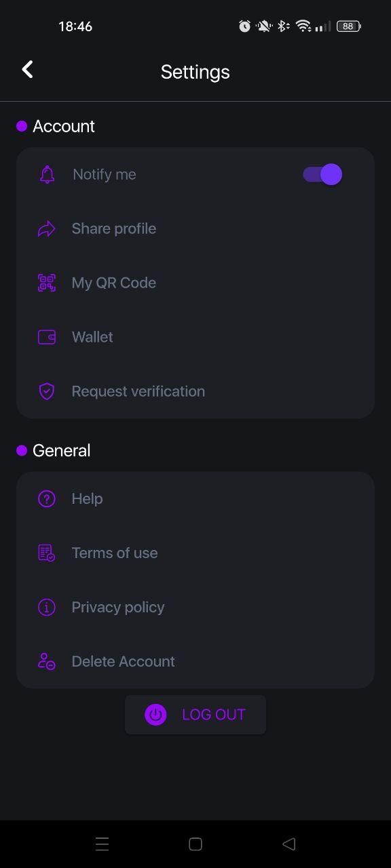
Task: Tap the LOG OUT button
Action: (195, 715)
